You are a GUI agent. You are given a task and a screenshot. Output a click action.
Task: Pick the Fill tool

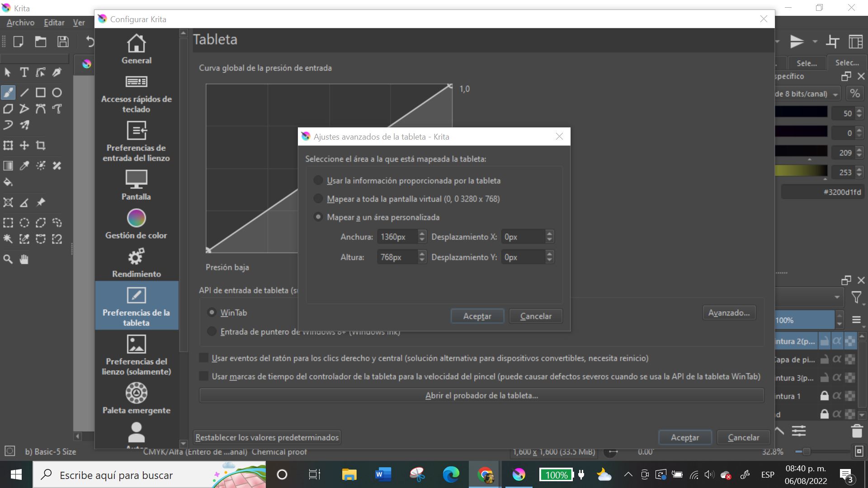tap(8, 183)
